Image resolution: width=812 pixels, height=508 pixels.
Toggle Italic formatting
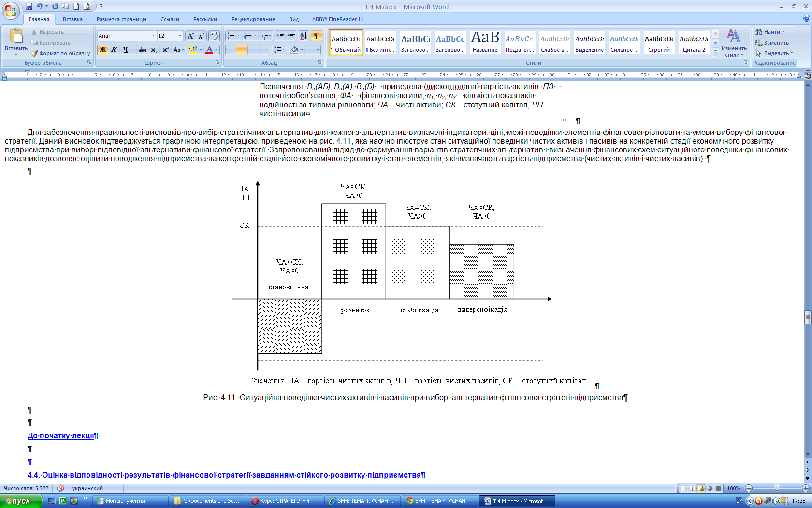[114, 50]
